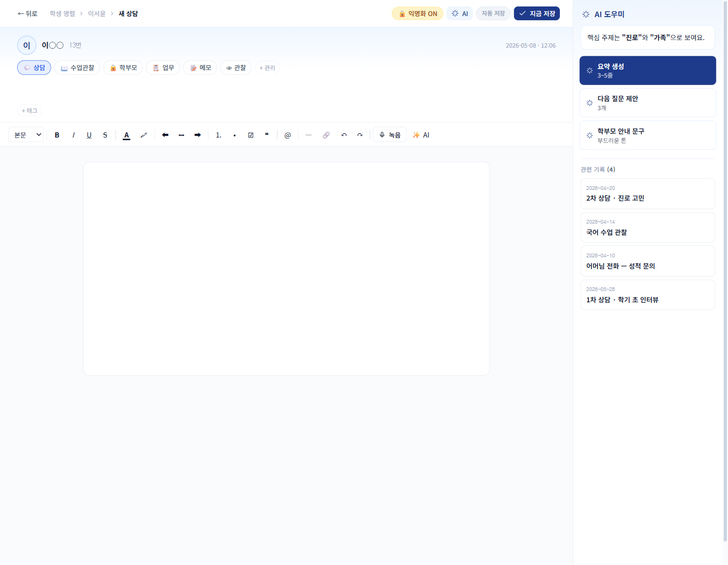728x565 pixels.
Task: Open 학생 명렬 breadcrumb
Action: pyautogui.click(x=63, y=13)
